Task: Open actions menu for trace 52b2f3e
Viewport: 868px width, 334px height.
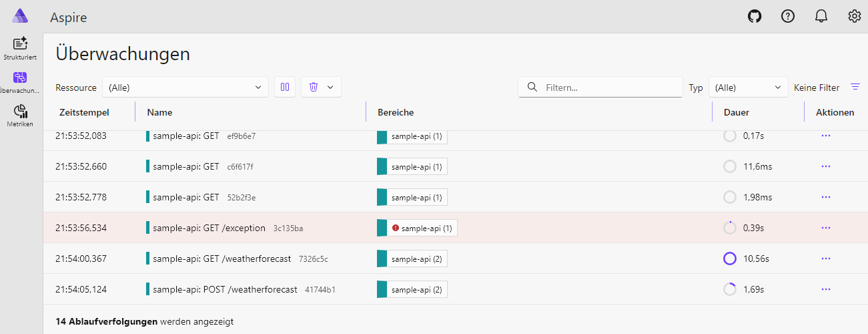Action: [x=826, y=197]
